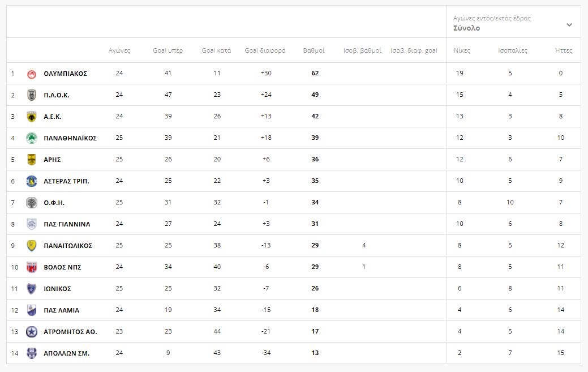Click the Olympiakos team crest icon
This screenshot has width=588, height=372.
32,74
